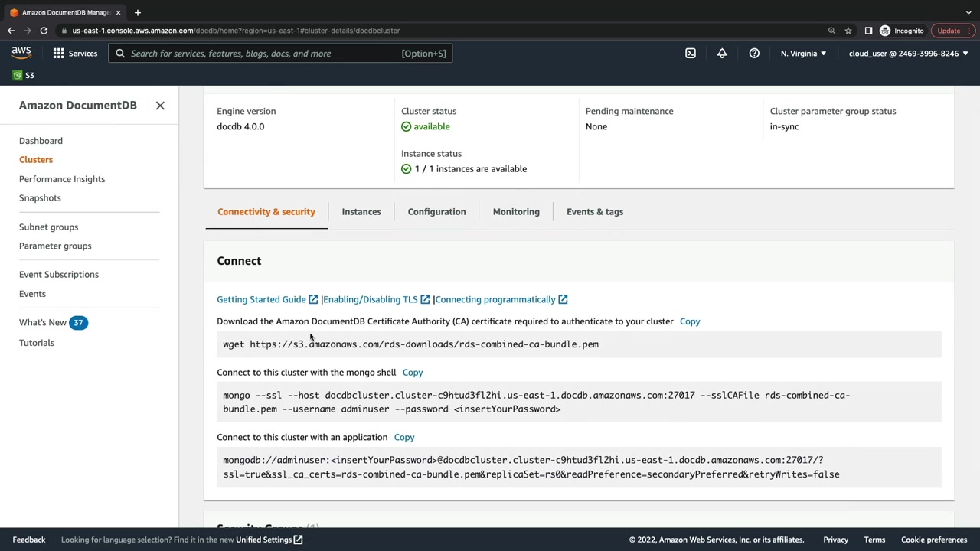Reload the browser page
This screenshot has height=551, width=980.
point(44,31)
